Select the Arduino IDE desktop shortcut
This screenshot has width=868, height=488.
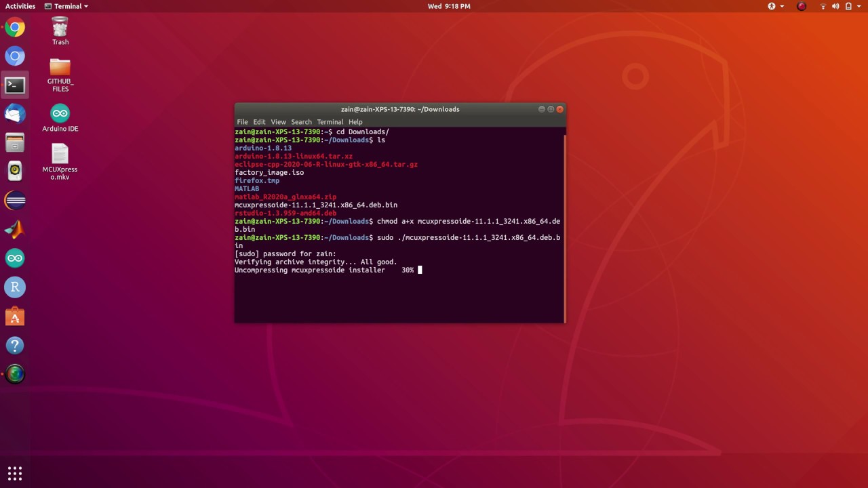pyautogui.click(x=60, y=118)
